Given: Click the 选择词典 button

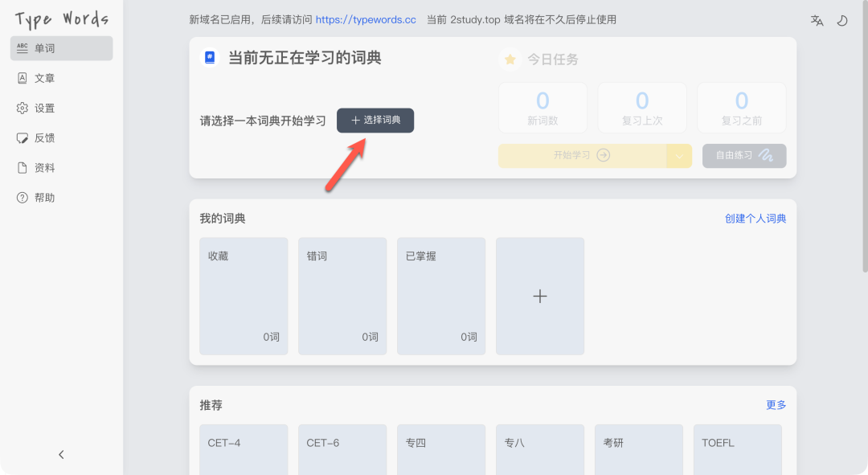Looking at the screenshot, I should [x=375, y=120].
